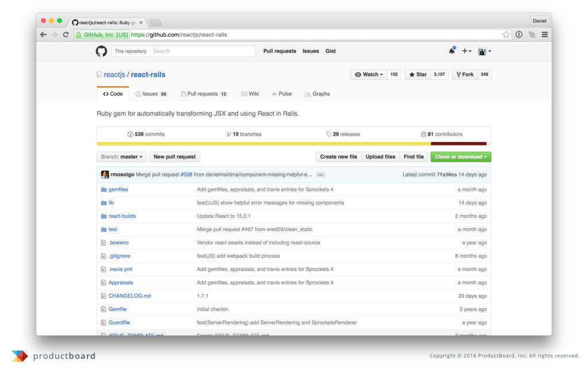View the 3,107 stargazers count

click(x=439, y=74)
